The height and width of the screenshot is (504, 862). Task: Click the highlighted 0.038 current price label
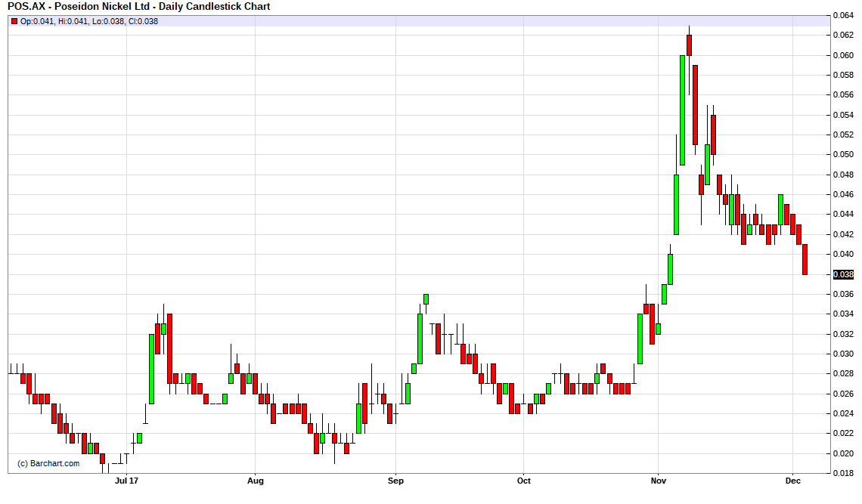(x=843, y=274)
